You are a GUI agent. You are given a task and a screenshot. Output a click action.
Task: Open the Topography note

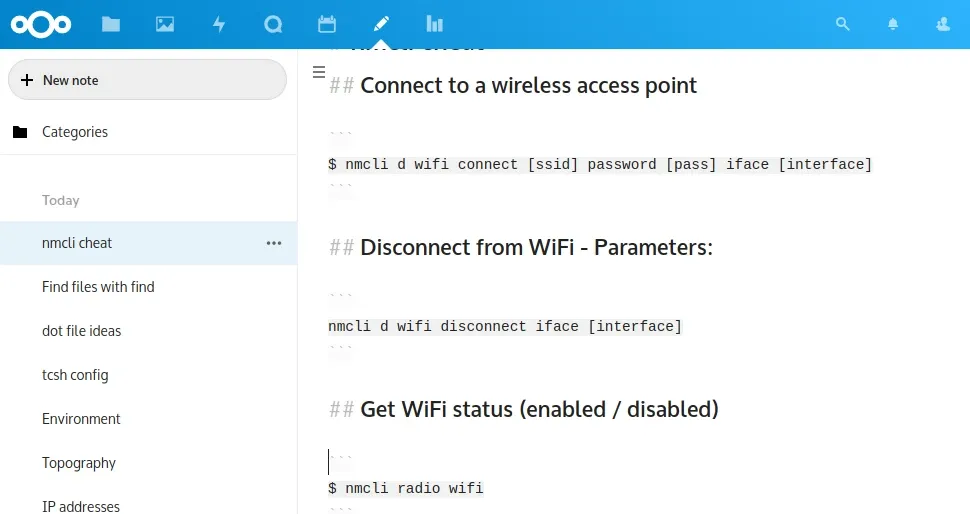click(79, 463)
